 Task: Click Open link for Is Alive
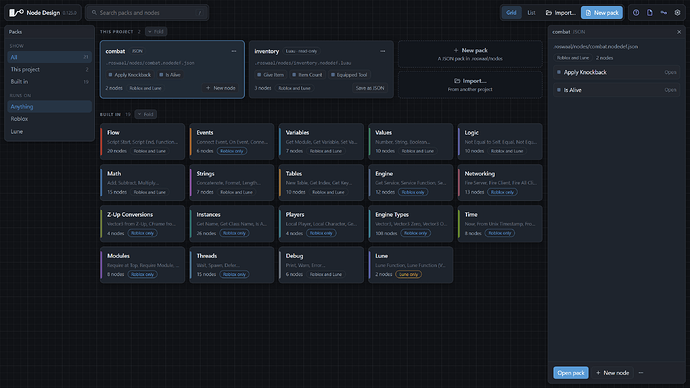(x=670, y=90)
